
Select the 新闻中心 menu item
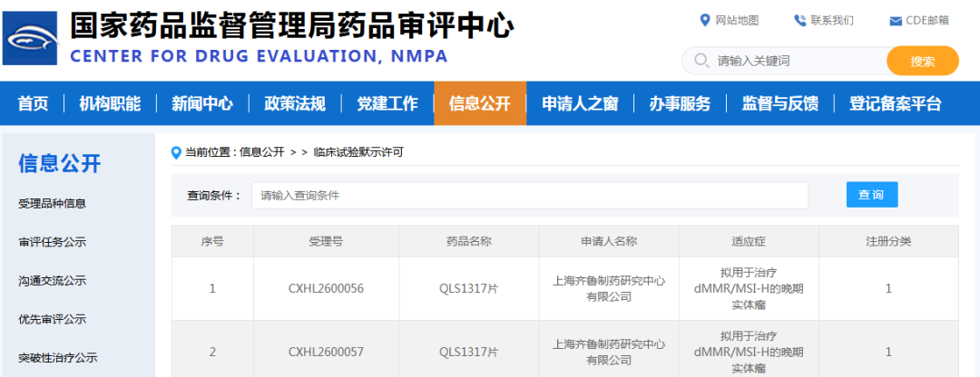[202, 103]
